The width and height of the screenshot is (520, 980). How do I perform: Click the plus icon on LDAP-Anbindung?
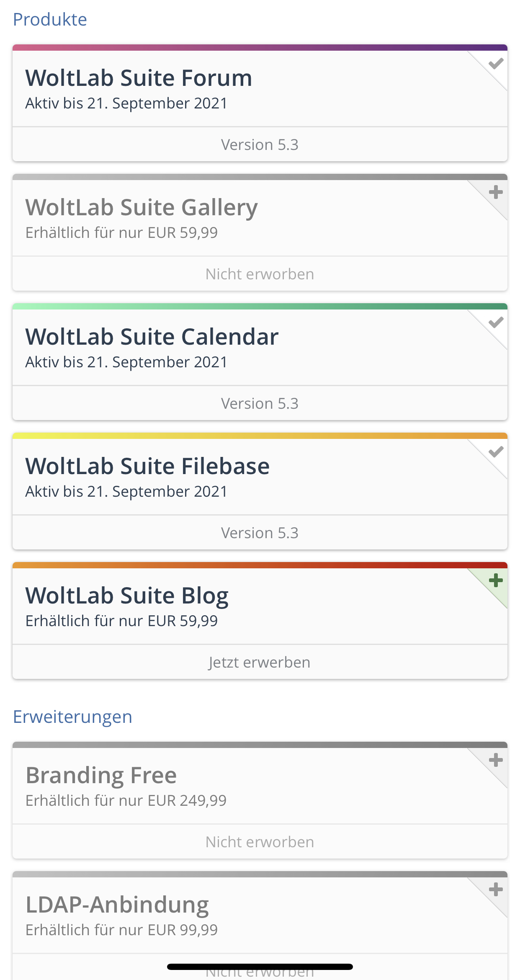click(x=496, y=890)
